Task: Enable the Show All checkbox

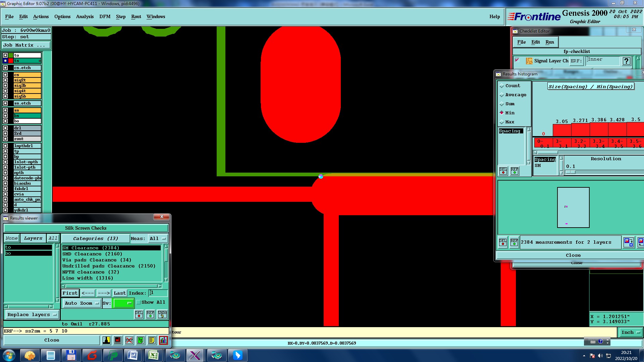Action: 138,302
